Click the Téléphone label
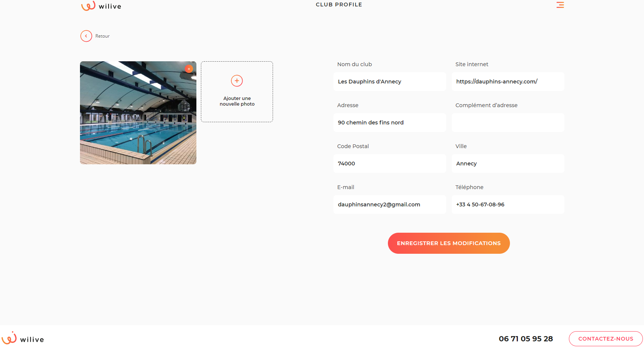This screenshot has height=350, width=644. pyautogui.click(x=469, y=187)
